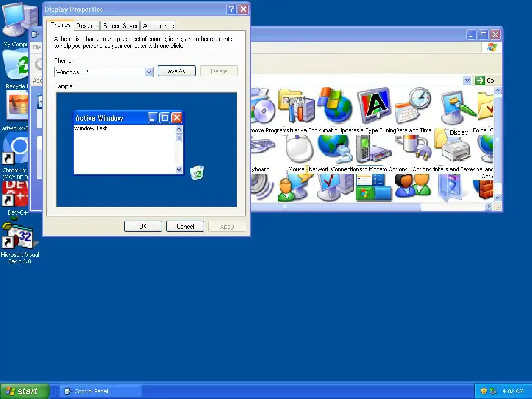532x399 pixels.
Task: Open Add or Remove Programs icon
Action: point(263,107)
